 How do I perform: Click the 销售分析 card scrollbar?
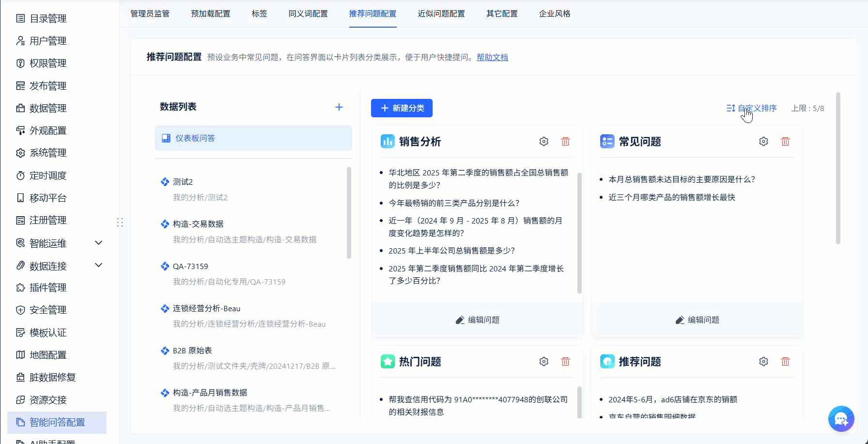coord(579,233)
